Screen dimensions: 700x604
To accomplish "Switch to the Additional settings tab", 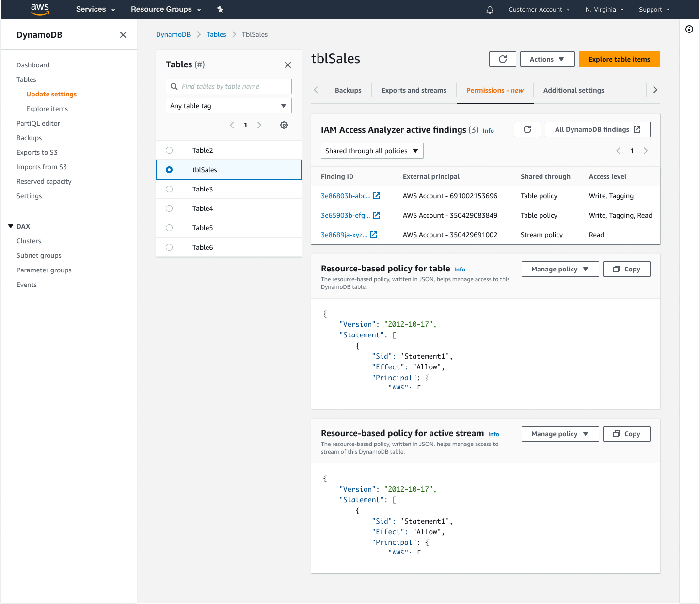I will click(x=573, y=90).
